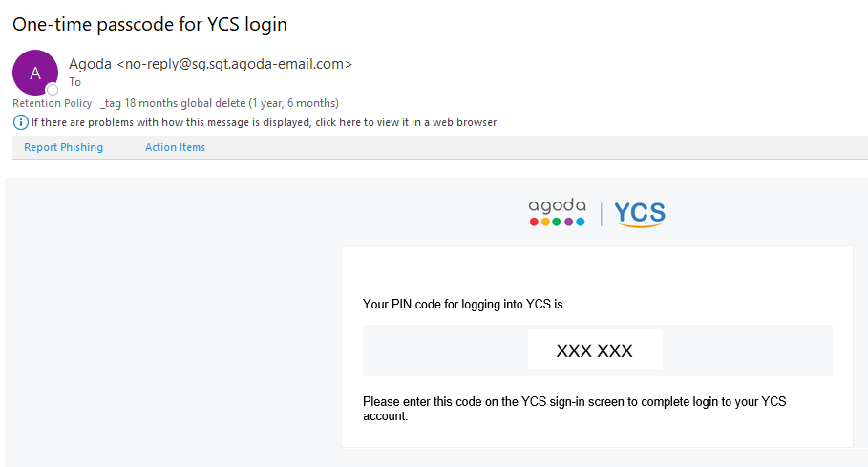This screenshot has width=868, height=467.
Task: Click the blue info icon beside display message
Action: pyautogui.click(x=20, y=122)
